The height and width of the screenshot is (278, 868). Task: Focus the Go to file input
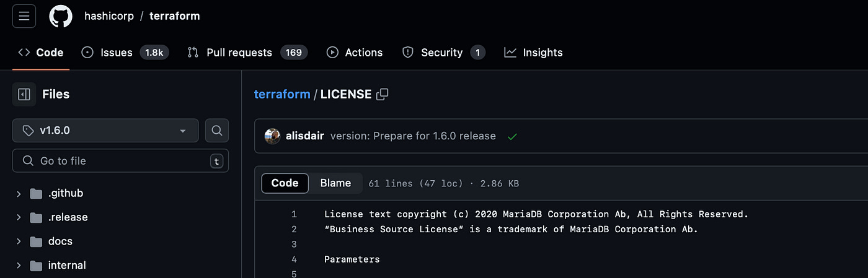point(120,161)
